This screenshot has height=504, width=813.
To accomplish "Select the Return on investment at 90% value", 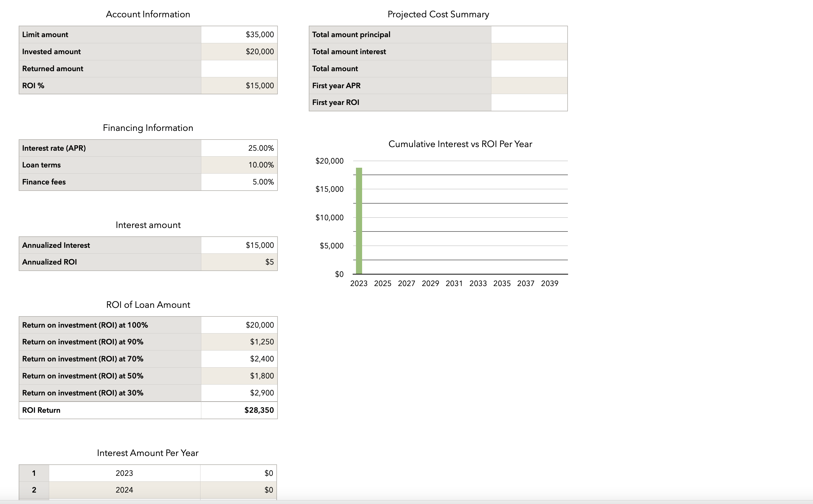I will (239, 342).
